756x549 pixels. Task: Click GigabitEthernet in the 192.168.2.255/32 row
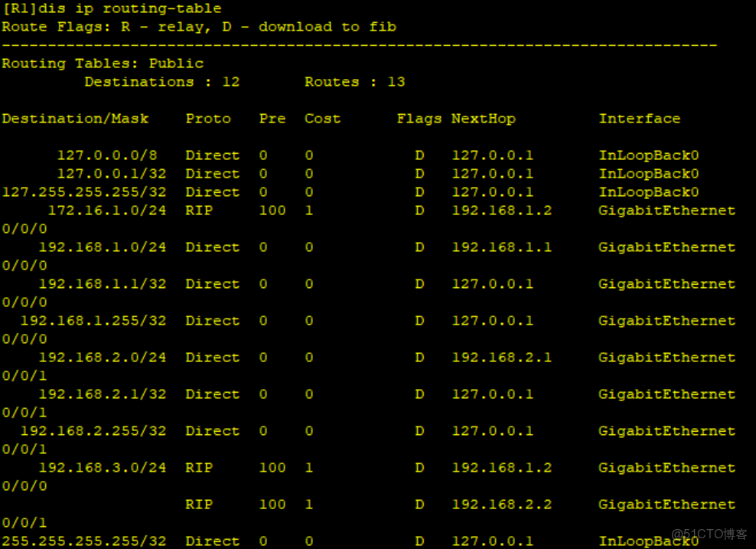(x=667, y=431)
